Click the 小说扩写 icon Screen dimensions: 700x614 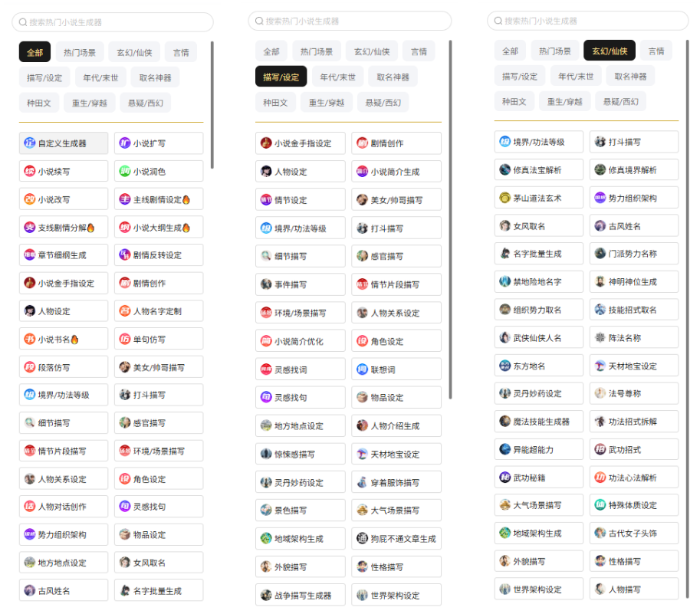pyautogui.click(x=124, y=143)
